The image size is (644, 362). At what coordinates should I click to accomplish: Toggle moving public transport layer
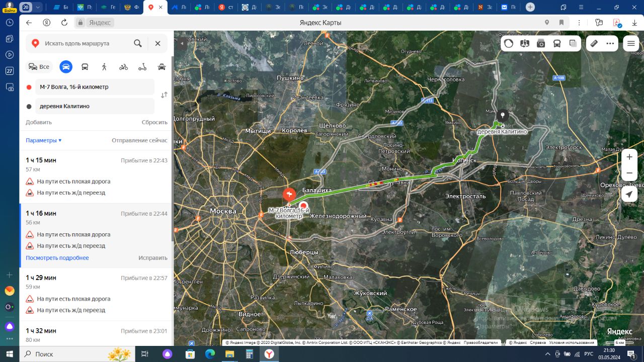[x=557, y=43]
